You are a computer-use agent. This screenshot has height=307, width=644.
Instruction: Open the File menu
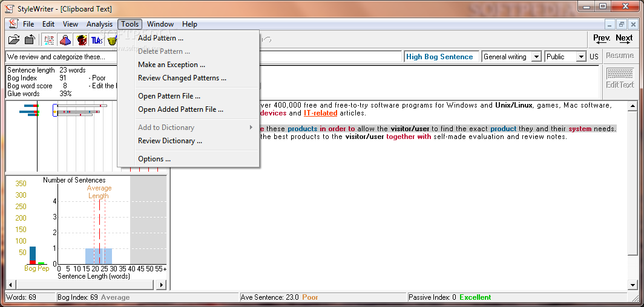pos(28,24)
